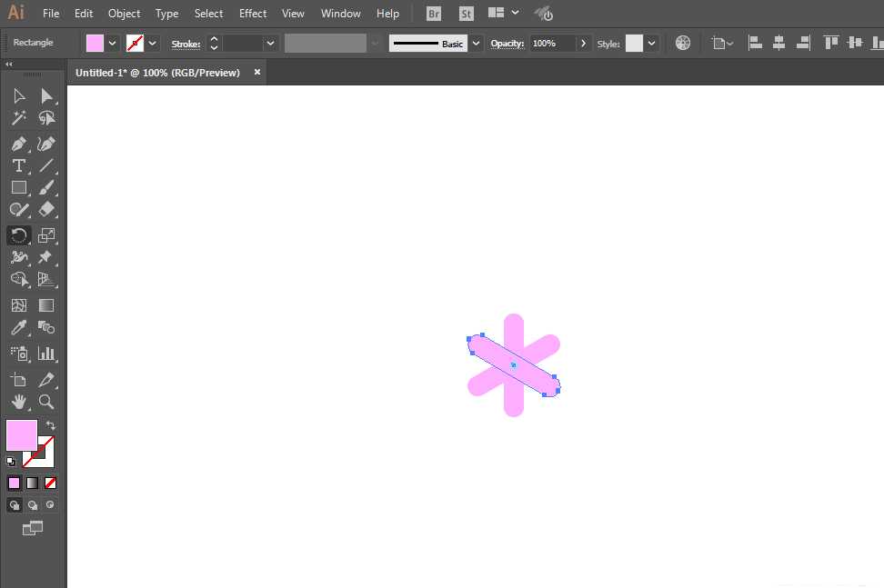
Task: Activate the Symbol Sprayer tool
Action: click(x=18, y=354)
